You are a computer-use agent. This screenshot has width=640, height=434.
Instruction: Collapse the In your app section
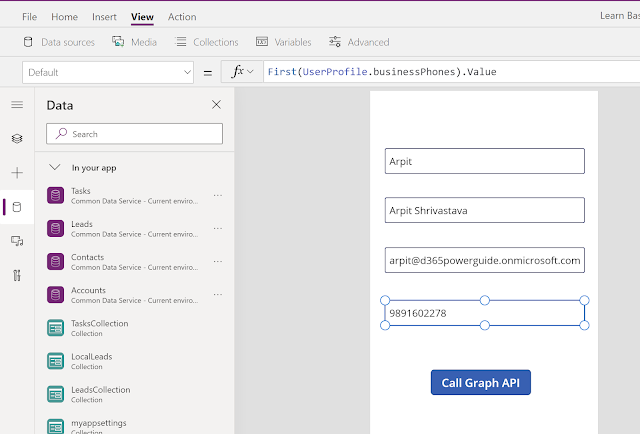pos(55,168)
